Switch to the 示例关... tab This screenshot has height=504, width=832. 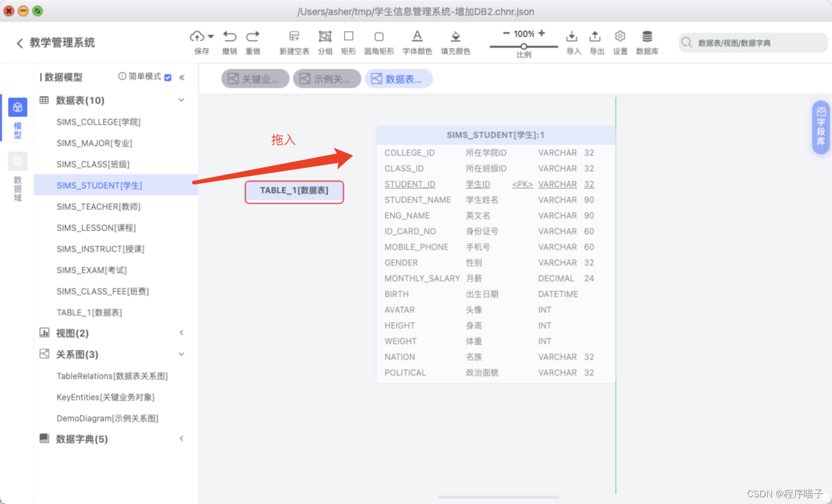327,79
